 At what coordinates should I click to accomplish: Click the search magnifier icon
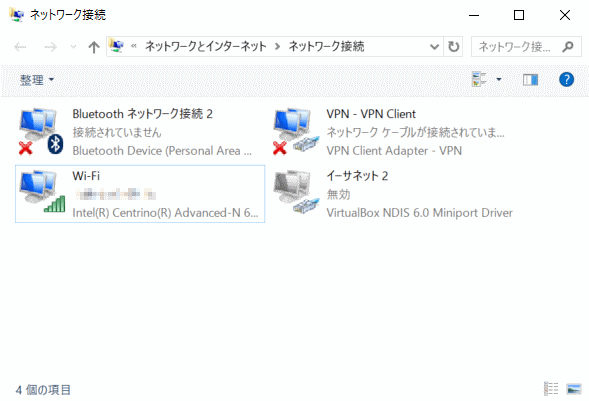point(568,47)
